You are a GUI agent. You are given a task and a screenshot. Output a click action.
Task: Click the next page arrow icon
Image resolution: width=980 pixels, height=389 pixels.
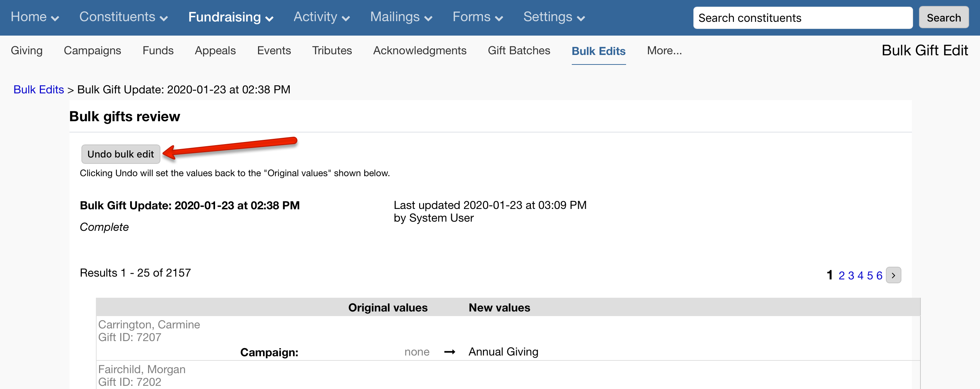(x=893, y=275)
